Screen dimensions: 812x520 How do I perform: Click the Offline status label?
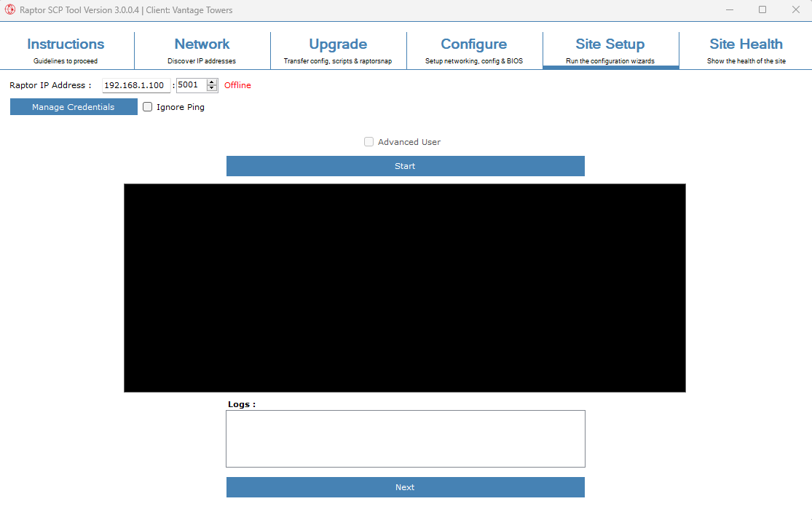[x=237, y=85]
